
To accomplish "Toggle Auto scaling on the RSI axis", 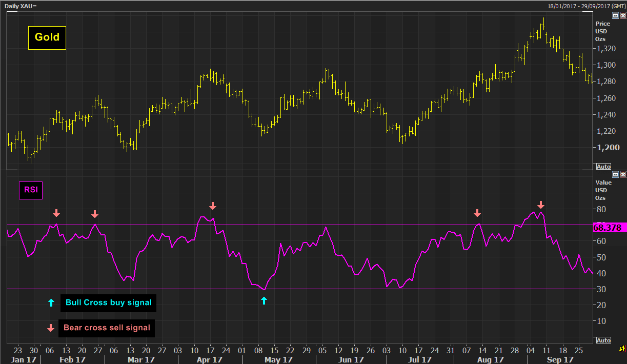I will 603,340.
